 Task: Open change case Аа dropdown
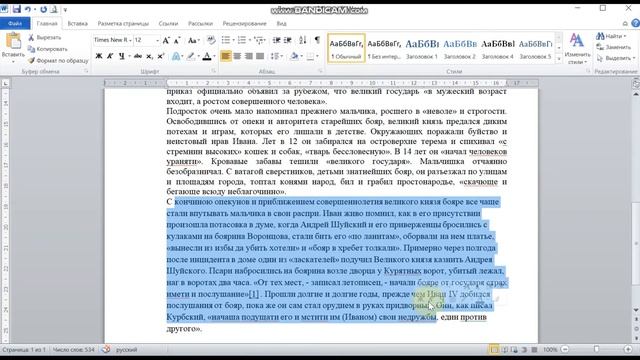pyautogui.click(x=193, y=40)
